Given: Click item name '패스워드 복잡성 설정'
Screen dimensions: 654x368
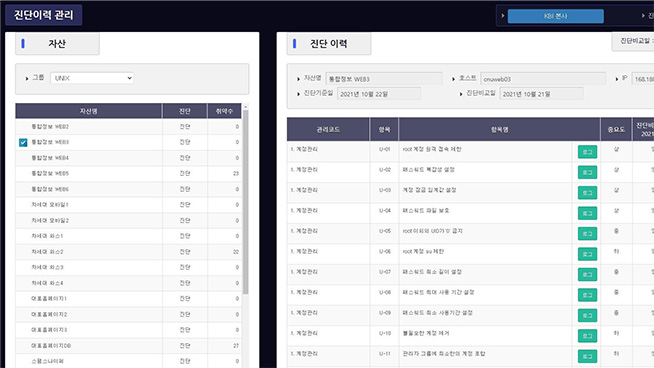Looking at the screenshot, I should [x=428, y=169].
